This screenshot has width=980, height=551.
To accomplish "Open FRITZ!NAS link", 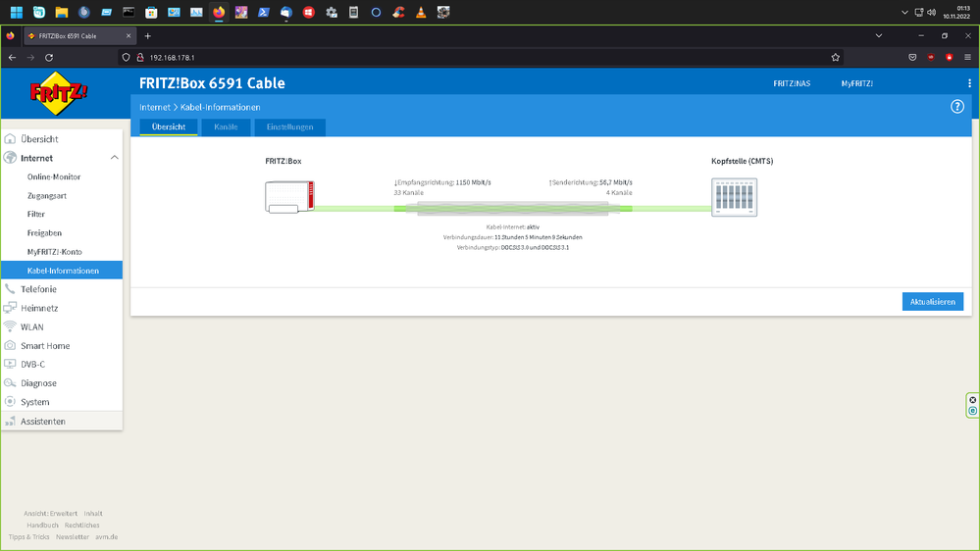I will coord(792,83).
